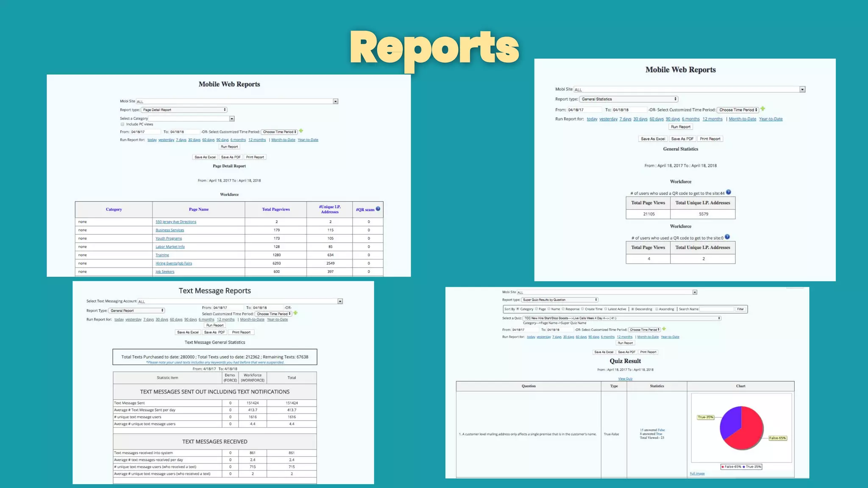Open Mobi Site dropdown in General Statistics report
Viewport: 868px width, 488px height.
tap(689, 89)
